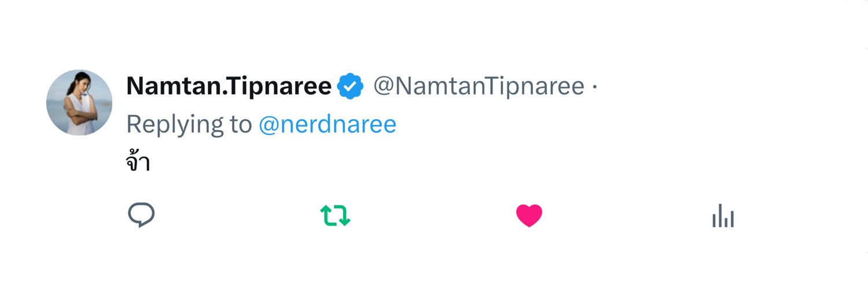Select the bold account name Namtan.Tipnaree
This screenshot has height=289, width=868.
pyautogui.click(x=229, y=87)
